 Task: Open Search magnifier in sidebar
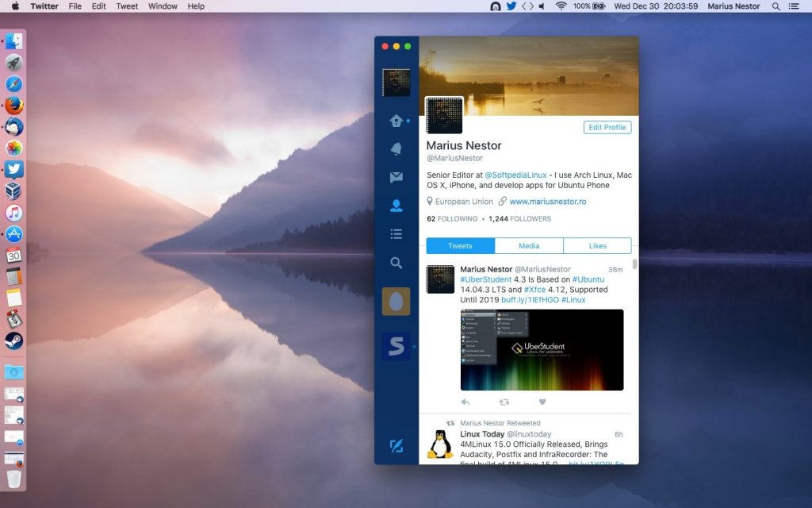click(x=396, y=263)
